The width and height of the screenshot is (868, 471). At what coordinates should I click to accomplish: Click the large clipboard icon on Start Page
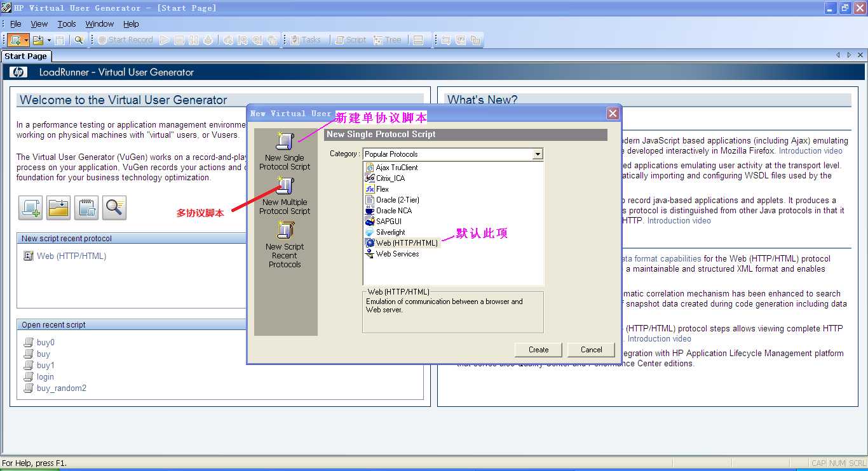86,208
